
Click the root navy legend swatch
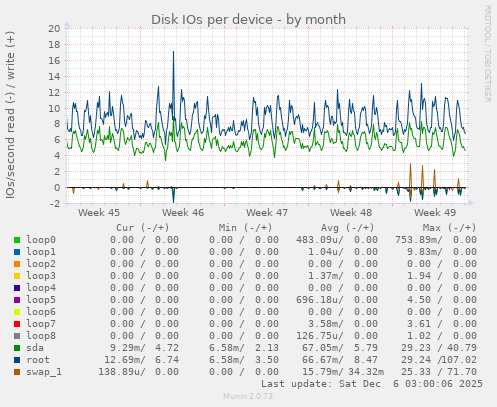[17, 360]
